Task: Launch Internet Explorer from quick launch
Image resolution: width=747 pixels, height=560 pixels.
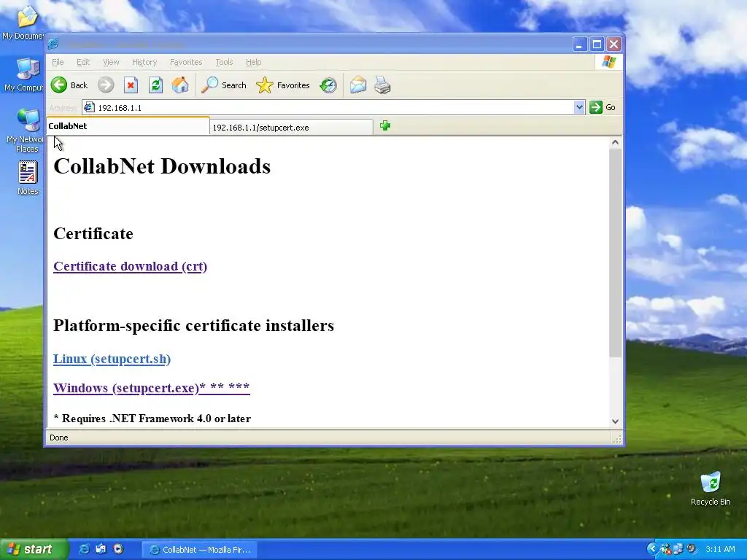Action: pyautogui.click(x=84, y=549)
